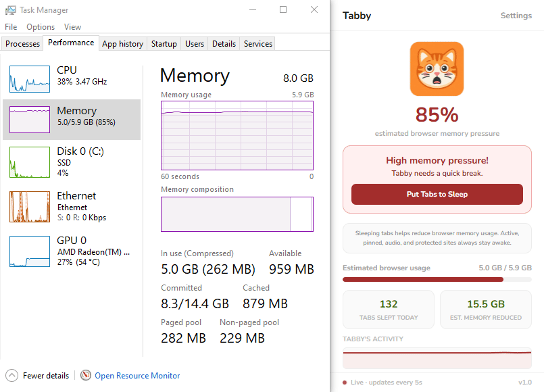Screen dimensions: 544x392
Task: Click the Memory usage 60-second graph
Action: click(x=237, y=135)
